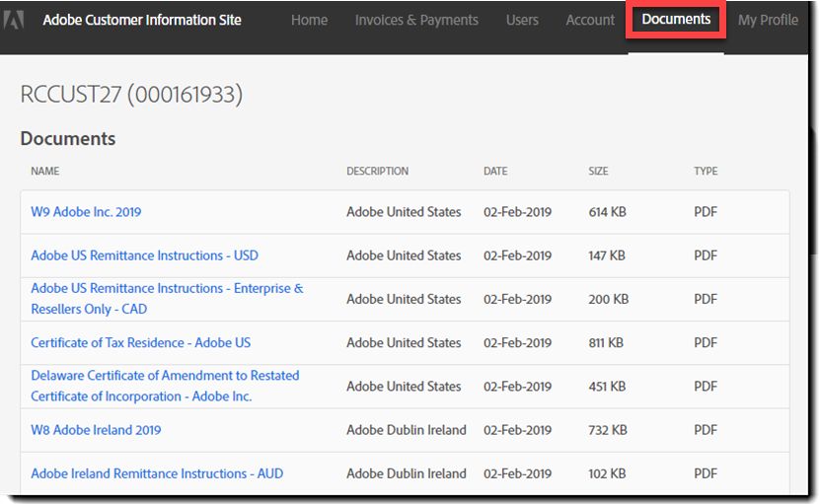This screenshot has width=819, height=504.
Task: Click the SIZE column header
Action: [598, 171]
